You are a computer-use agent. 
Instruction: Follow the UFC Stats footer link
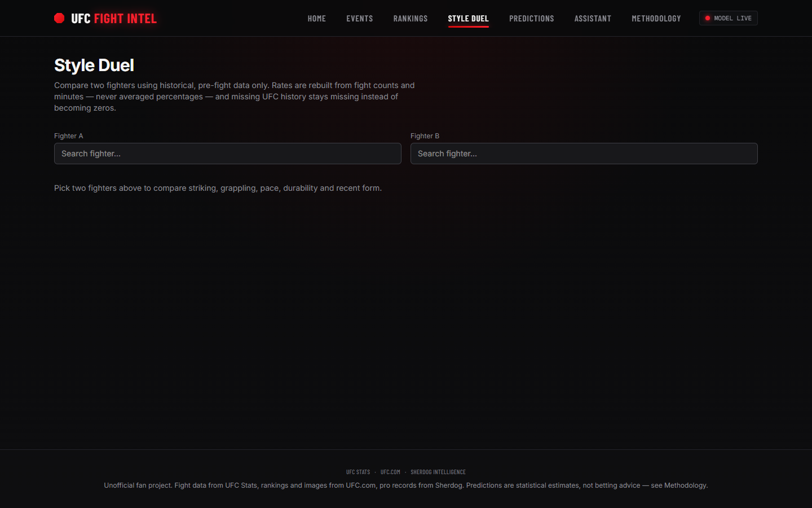[358, 472]
